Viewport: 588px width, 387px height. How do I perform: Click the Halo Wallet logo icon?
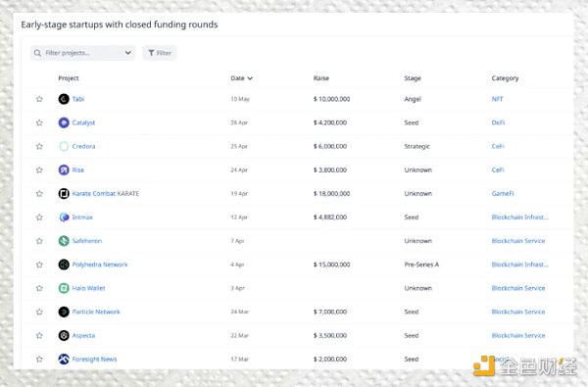(64, 288)
